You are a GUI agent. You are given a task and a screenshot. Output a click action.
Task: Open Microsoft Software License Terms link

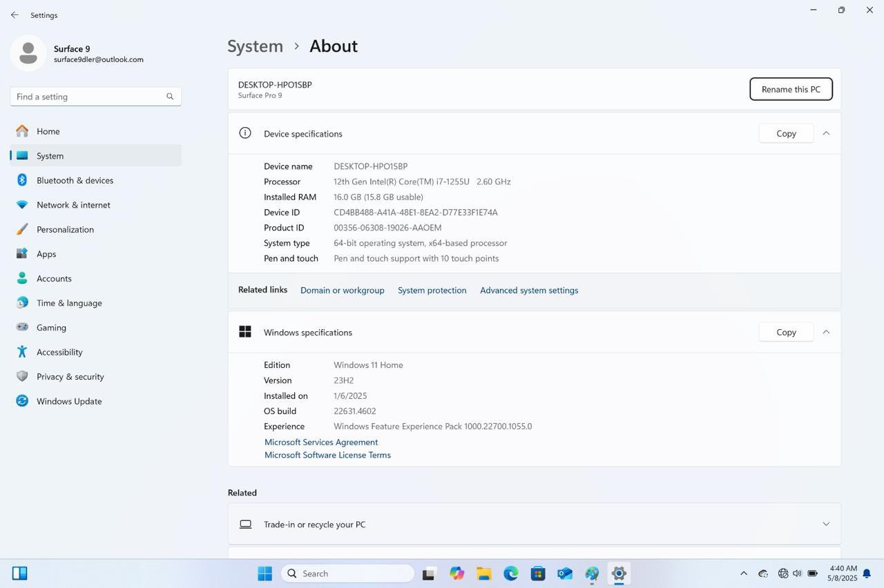point(327,455)
